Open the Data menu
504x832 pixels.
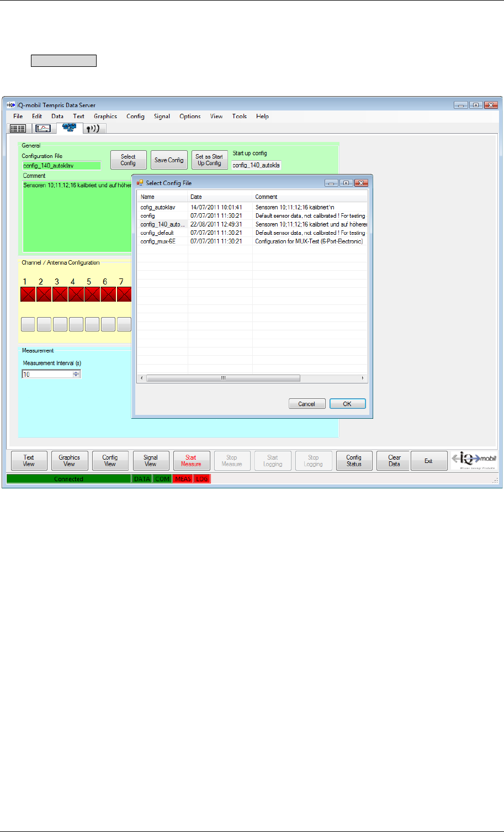point(57,116)
